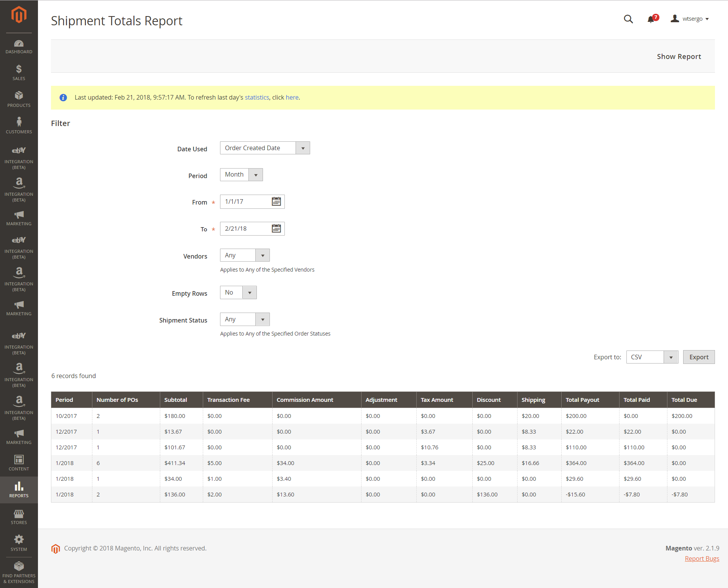Open calendar picker for To date
Screen dimensions: 728x588
276,229
